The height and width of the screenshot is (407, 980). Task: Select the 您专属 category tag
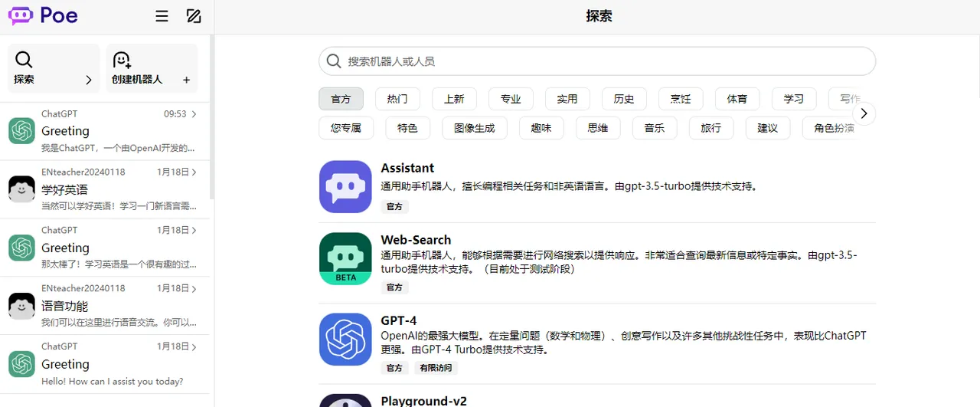pyautogui.click(x=346, y=128)
